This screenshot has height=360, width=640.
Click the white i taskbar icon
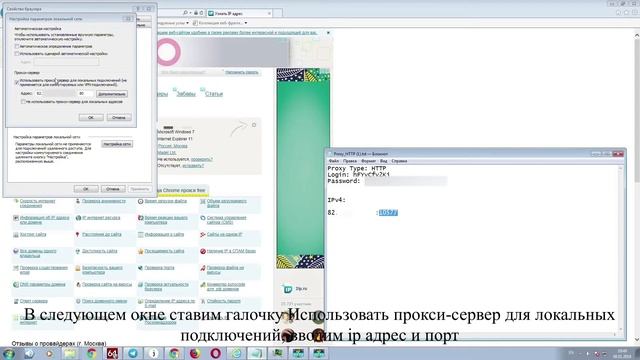153,353
